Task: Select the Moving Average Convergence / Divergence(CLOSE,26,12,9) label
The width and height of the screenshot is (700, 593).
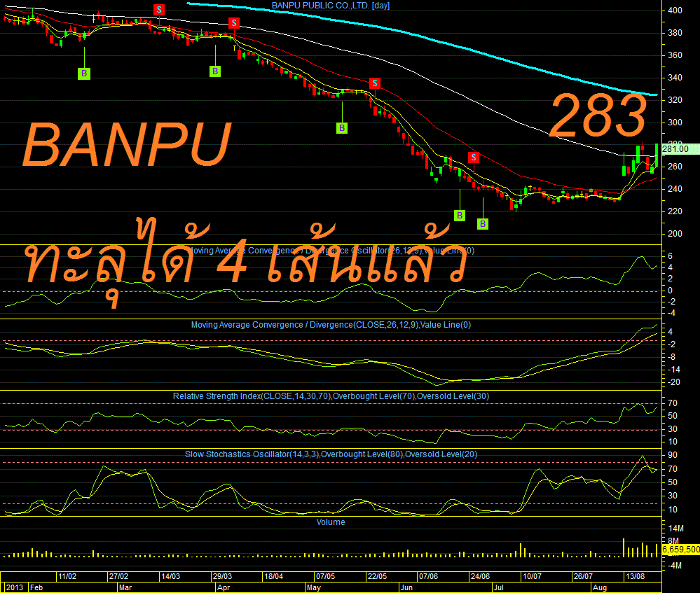Action: (x=331, y=325)
